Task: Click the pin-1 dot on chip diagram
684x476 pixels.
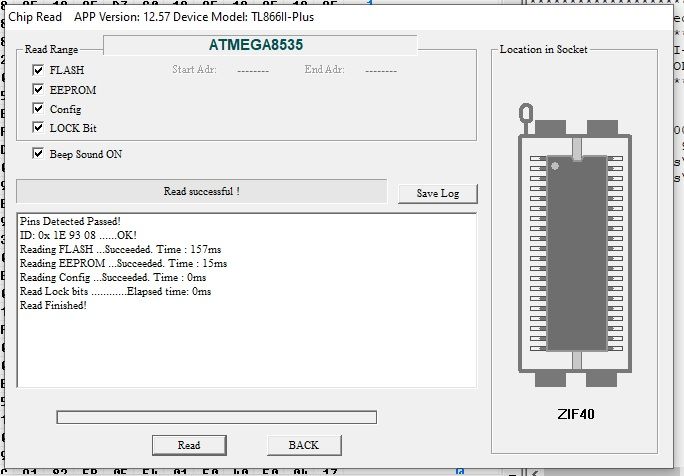Action: point(555,166)
